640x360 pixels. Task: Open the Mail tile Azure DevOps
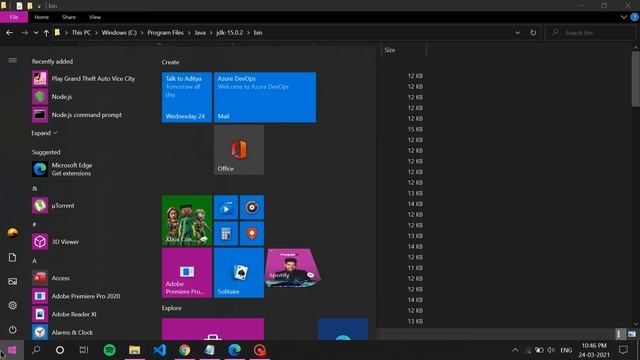[x=265, y=97]
